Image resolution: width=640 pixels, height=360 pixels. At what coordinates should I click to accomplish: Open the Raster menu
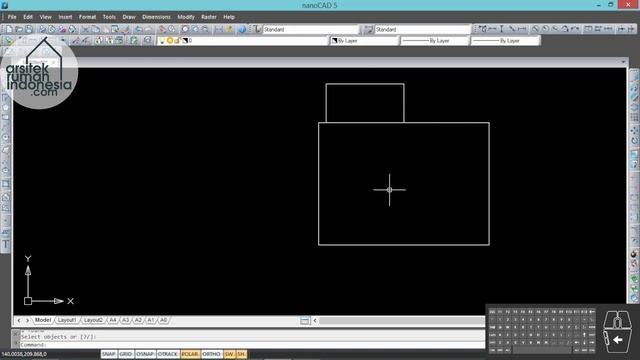(x=209, y=17)
